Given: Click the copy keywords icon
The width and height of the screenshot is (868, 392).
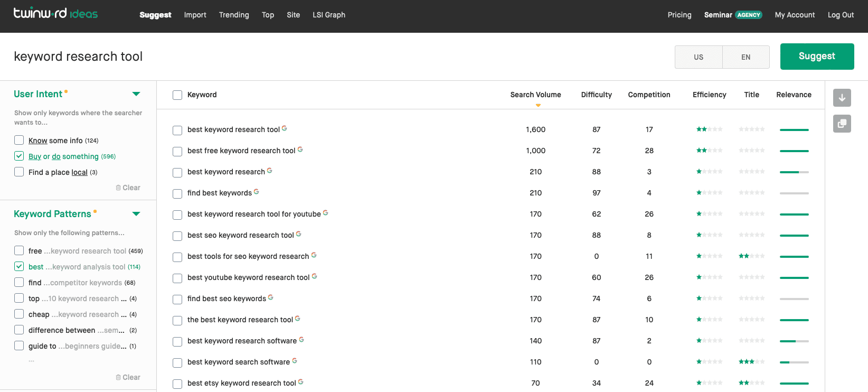Looking at the screenshot, I should [x=842, y=124].
